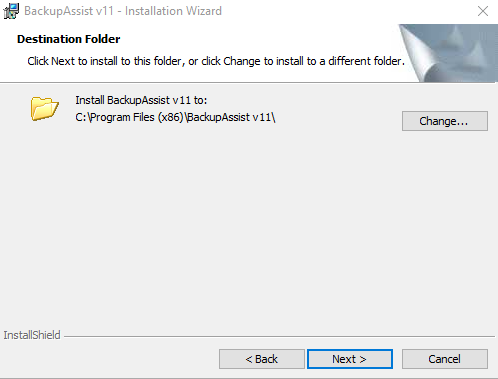Continue with the Next > button

click(350, 359)
